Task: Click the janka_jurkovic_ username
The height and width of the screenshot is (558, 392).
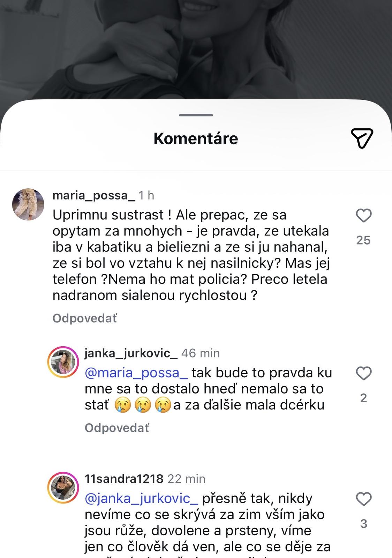Action: point(131,353)
